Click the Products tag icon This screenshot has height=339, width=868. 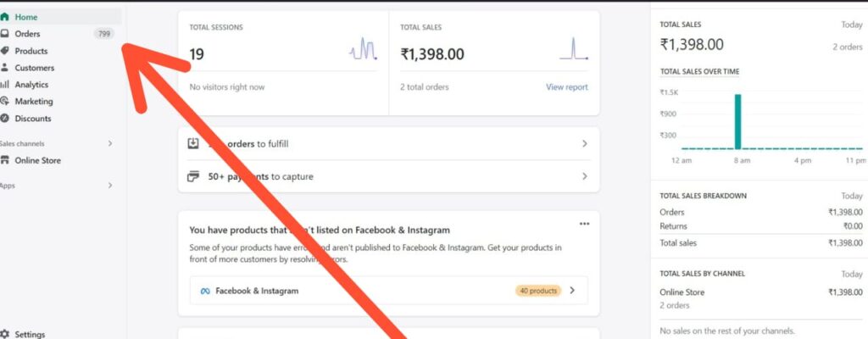5,51
